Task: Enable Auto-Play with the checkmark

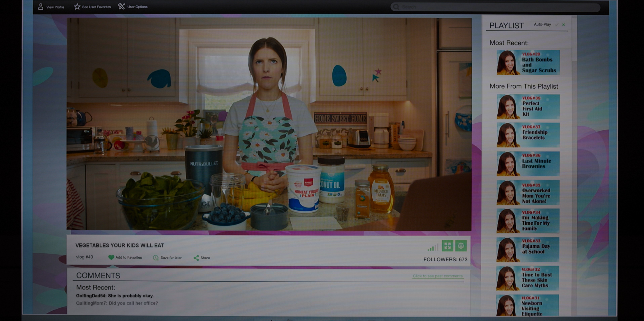Action: [557, 25]
